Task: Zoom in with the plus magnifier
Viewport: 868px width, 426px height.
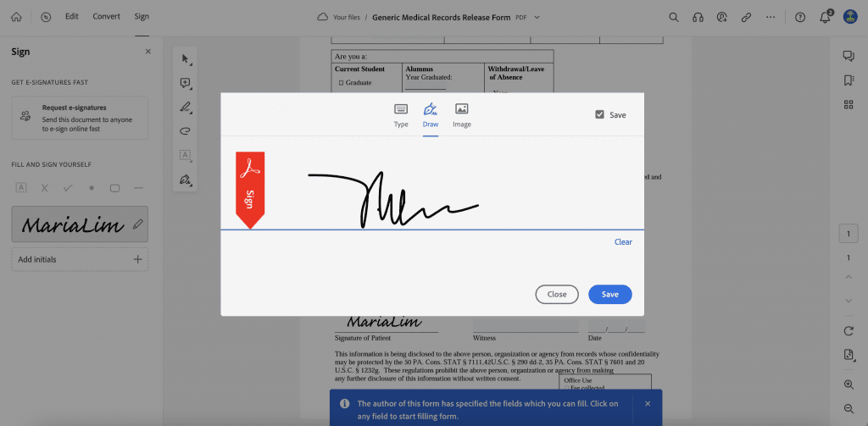Action: pos(849,385)
